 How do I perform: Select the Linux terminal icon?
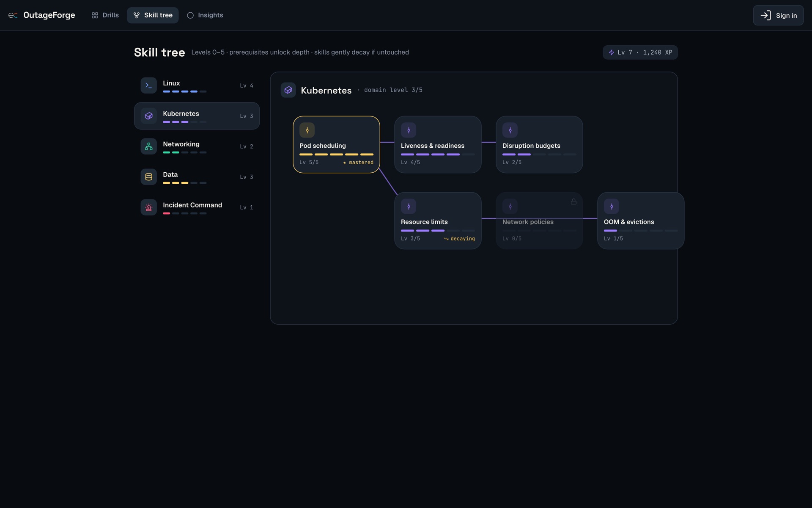(x=149, y=86)
